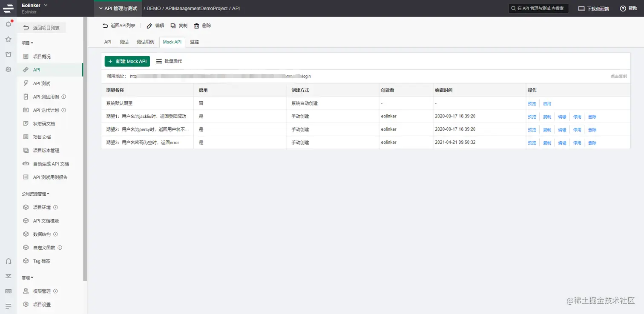Open 帮助 help in top bar
The width and height of the screenshot is (644, 314).
coord(629,9)
